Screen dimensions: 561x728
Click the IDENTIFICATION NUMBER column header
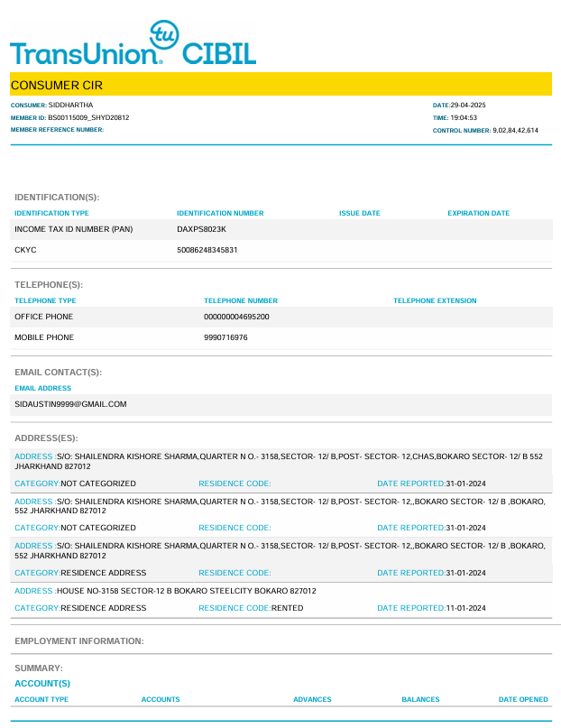(x=220, y=213)
